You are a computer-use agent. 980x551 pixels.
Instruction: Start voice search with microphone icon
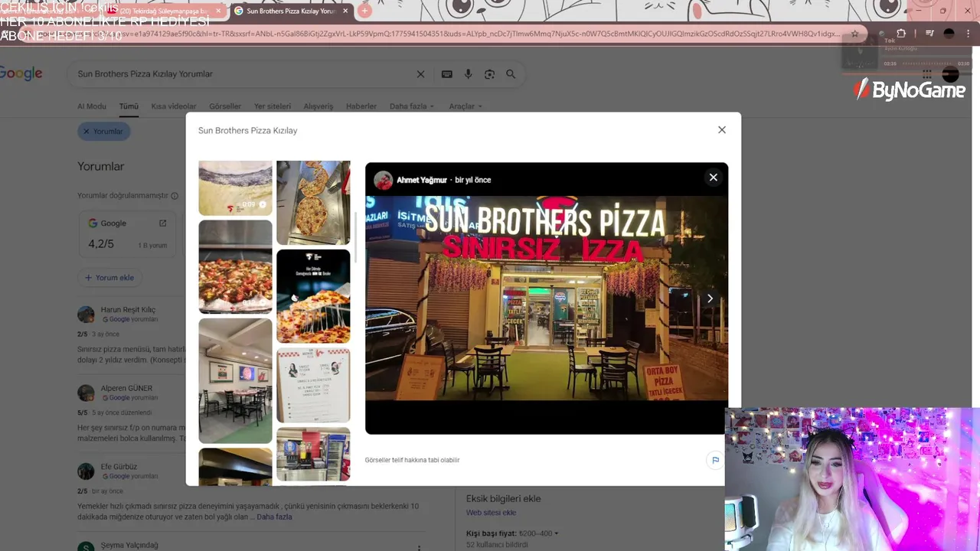pyautogui.click(x=469, y=74)
